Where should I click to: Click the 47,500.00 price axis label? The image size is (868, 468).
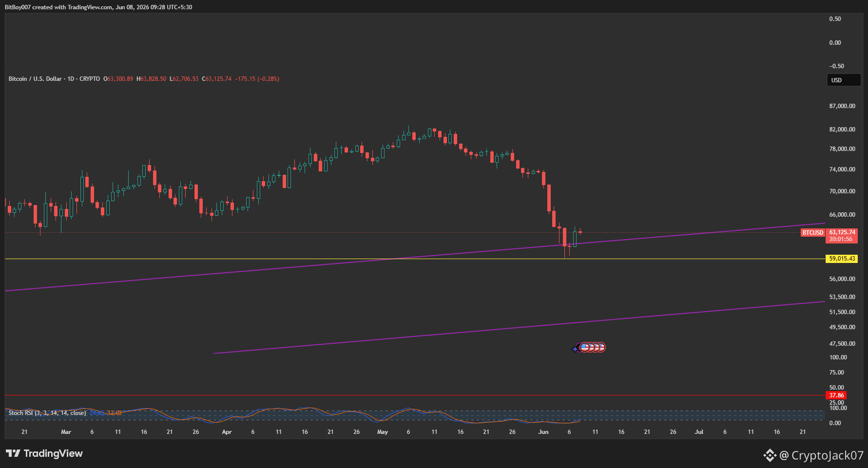[842, 344]
